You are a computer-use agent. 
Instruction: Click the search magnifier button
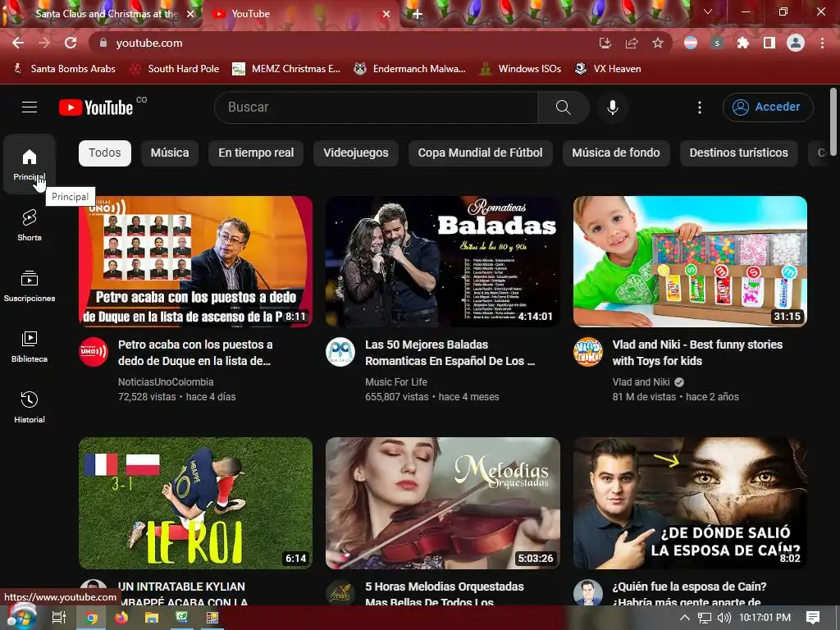(x=563, y=107)
